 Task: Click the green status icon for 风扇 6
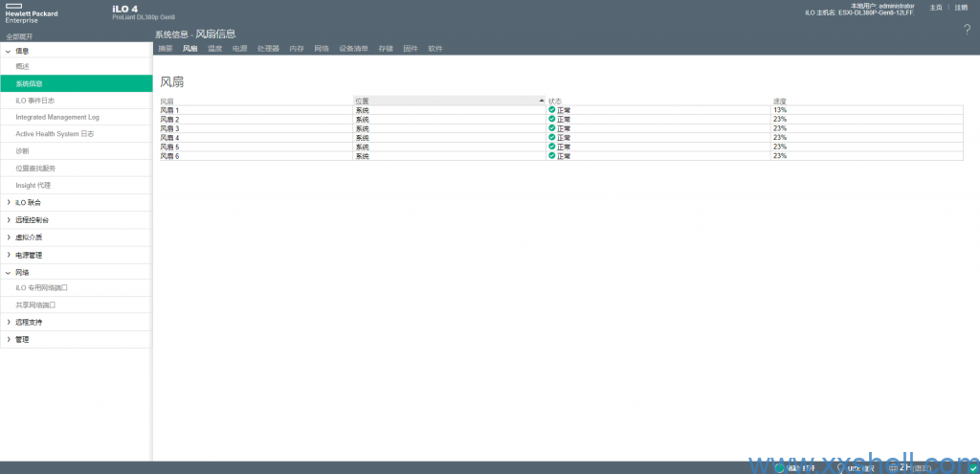551,155
